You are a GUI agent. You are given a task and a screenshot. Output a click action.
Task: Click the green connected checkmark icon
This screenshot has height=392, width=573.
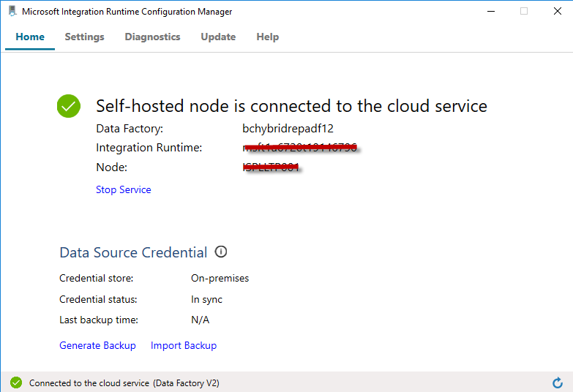tap(69, 106)
